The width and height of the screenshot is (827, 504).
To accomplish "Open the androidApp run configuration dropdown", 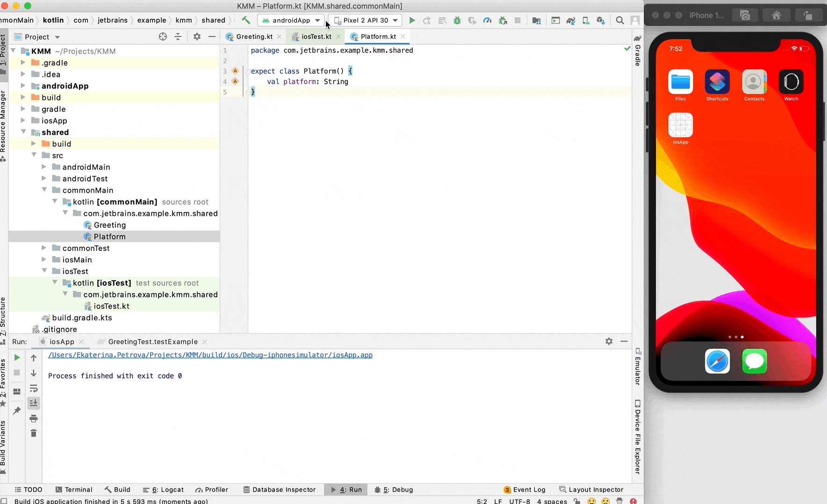I will tap(291, 21).
